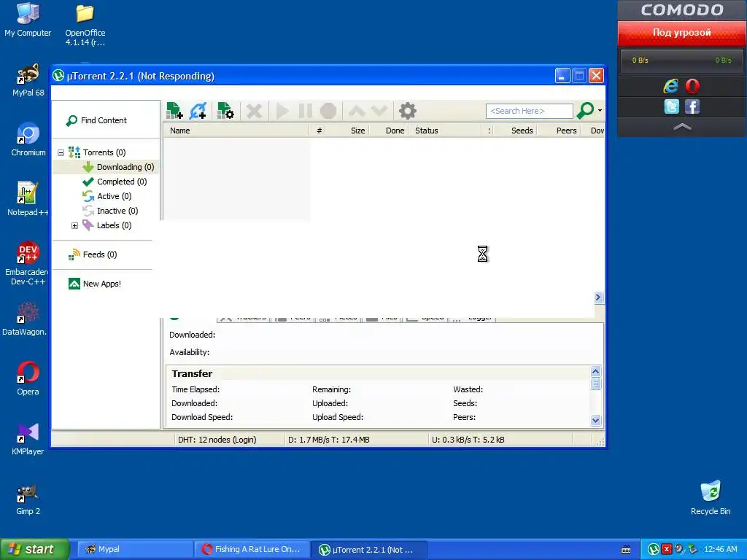Select Active (0) in sidebar
747x560 pixels.
pyautogui.click(x=107, y=196)
